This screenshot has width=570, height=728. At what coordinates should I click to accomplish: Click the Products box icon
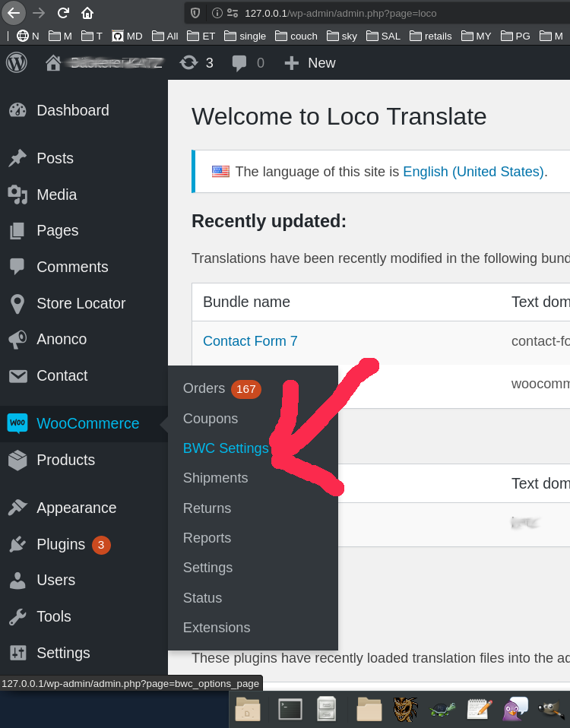click(x=17, y=460)
